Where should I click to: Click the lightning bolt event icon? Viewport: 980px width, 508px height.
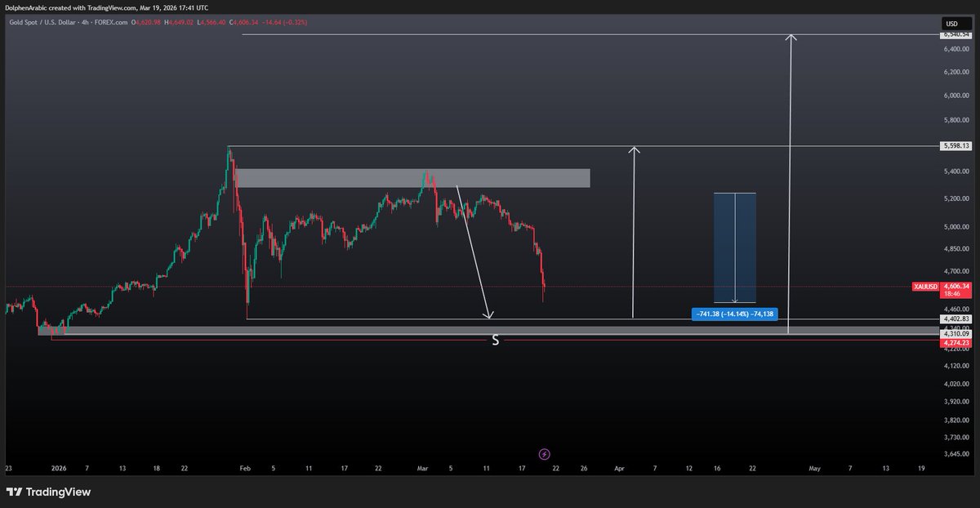point(545,453)
